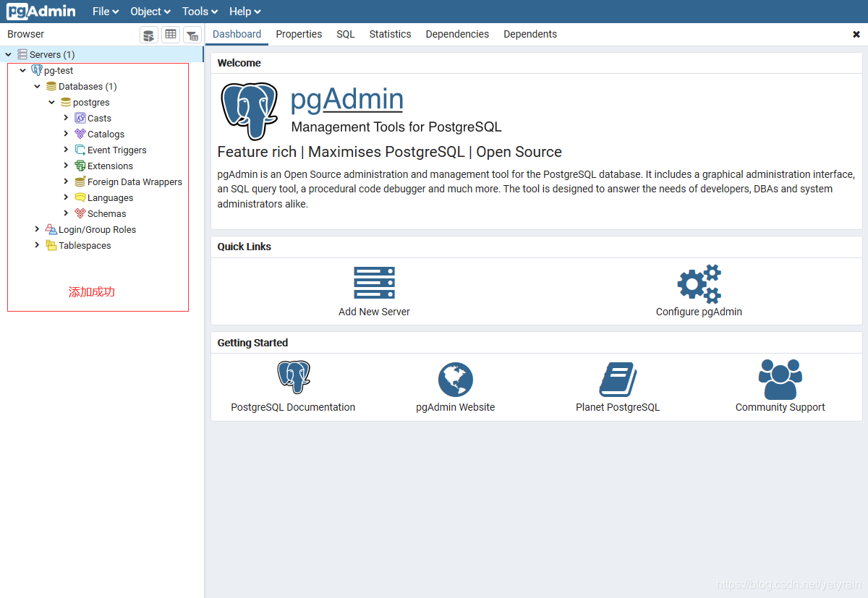
Task: Click the pgAdmin logo in top bar
Action: [41, 12]
